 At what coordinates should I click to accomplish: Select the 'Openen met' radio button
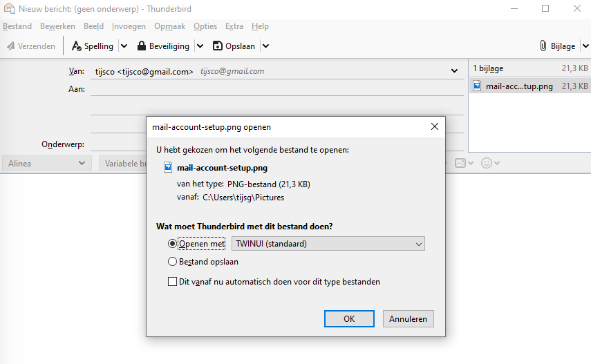point(173,244)
